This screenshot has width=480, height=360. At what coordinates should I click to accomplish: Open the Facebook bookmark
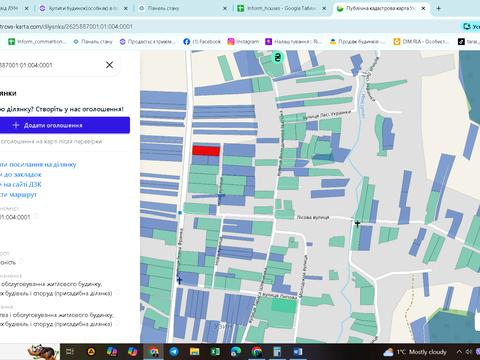202,42
